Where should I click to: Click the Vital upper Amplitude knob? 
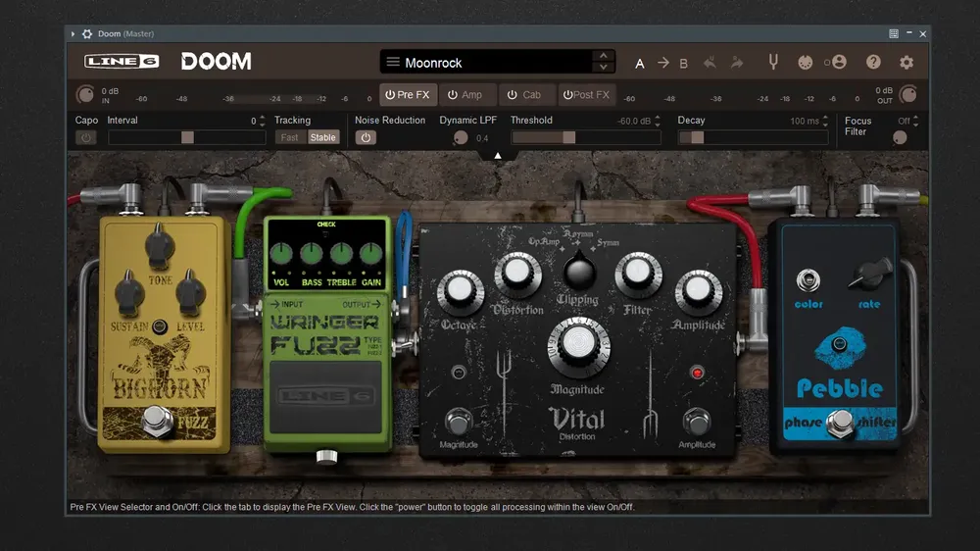pos(698,290)
